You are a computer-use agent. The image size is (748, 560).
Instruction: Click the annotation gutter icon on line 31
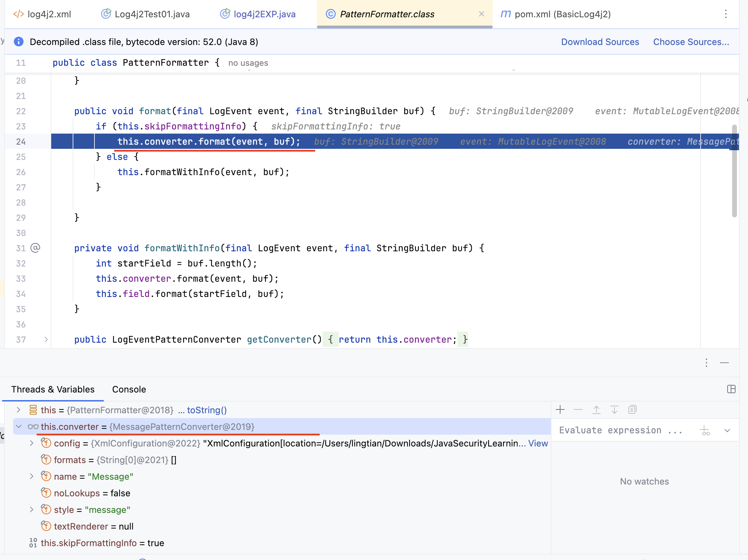click(35, 248)
